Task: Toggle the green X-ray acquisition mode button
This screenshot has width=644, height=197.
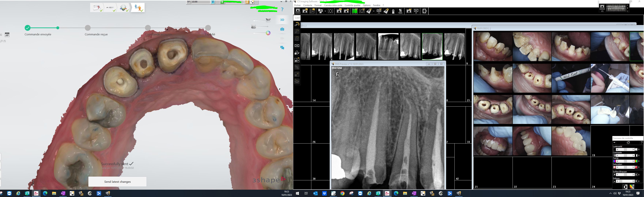Action: [x=354, y=11]
